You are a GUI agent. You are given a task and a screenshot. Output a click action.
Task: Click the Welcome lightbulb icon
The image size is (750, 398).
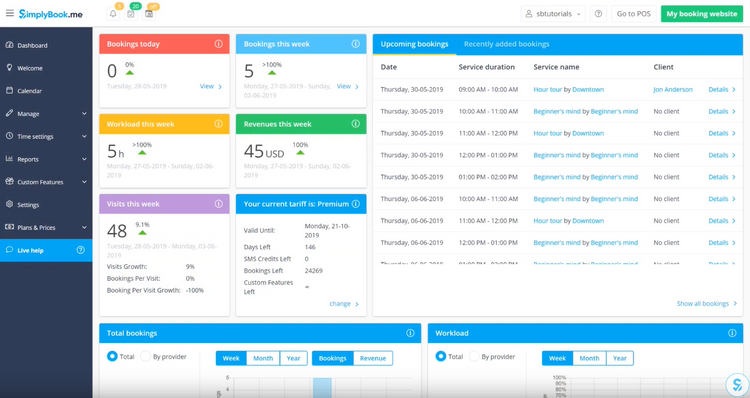(9, 67)
